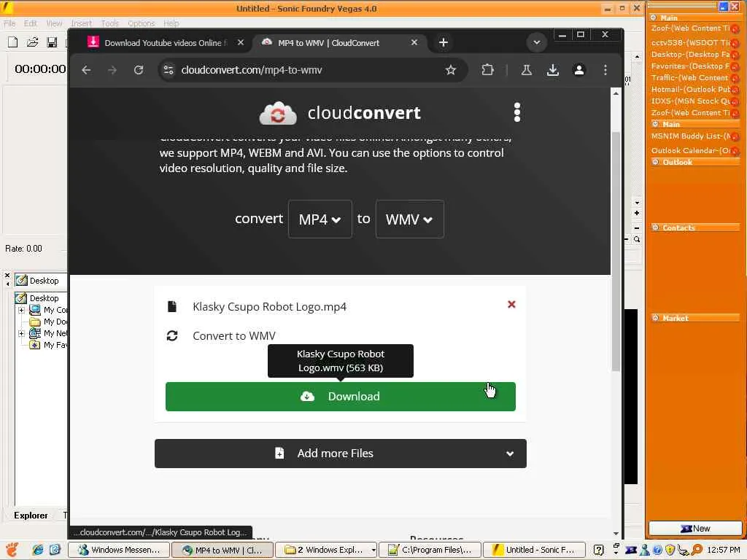Open the browser downloads tray icon

[x=553, y=70]
